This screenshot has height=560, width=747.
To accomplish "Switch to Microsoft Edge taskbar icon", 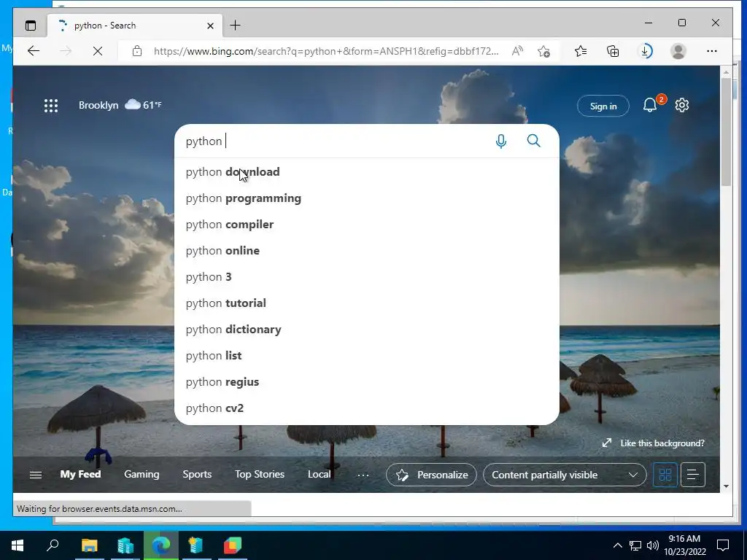I will pyautogui.click(x=161, y=545).
